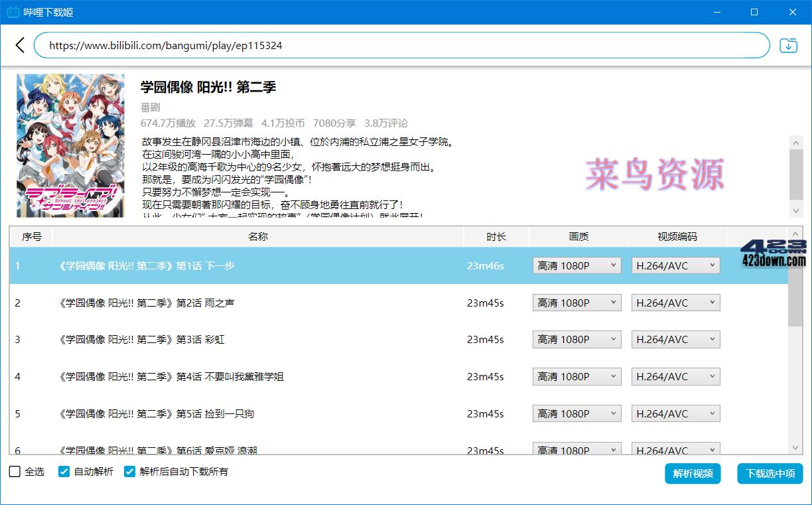This screenshot has height=505, width=812.
Task: Open the 高清 1080P dropdown for episode 3
Action: 576,339
